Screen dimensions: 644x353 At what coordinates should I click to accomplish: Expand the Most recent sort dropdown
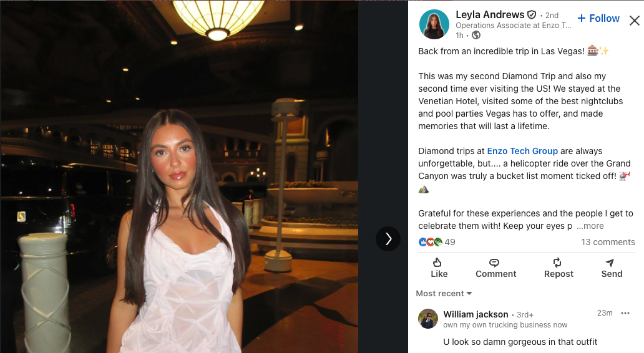[x=444, y=294]
